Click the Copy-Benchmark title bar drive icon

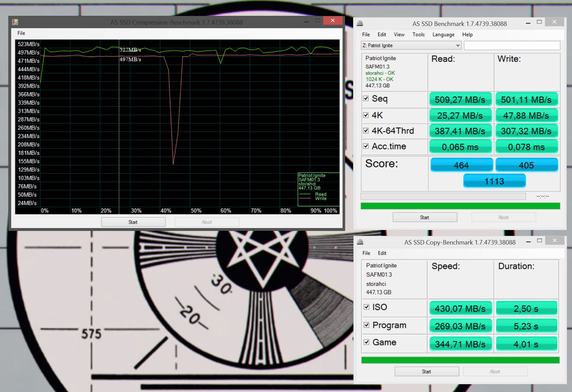point(360,242)
